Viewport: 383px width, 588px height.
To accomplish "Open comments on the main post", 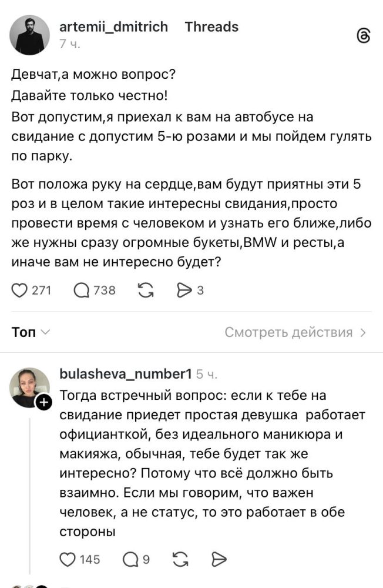I will [81, 290].
